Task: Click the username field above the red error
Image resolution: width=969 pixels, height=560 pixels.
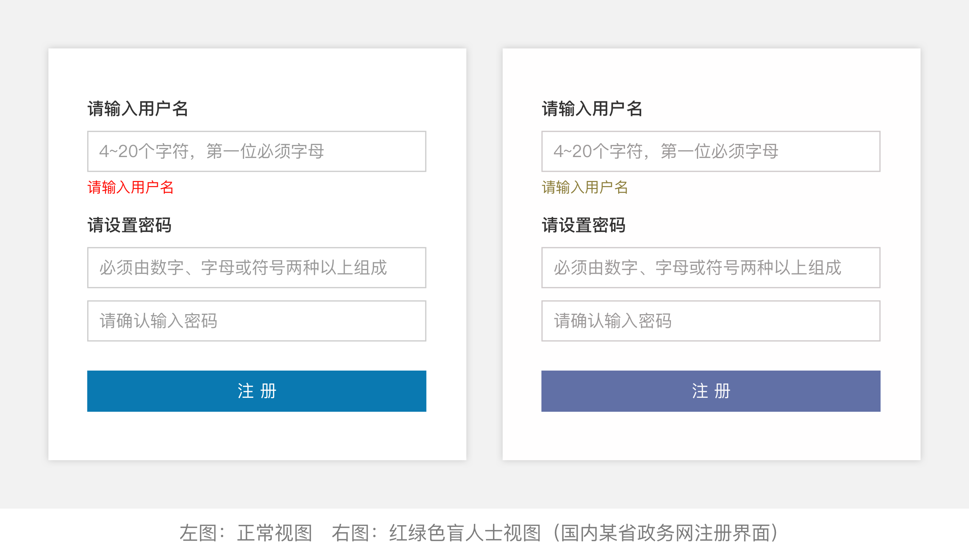Action: coord(257,151)
